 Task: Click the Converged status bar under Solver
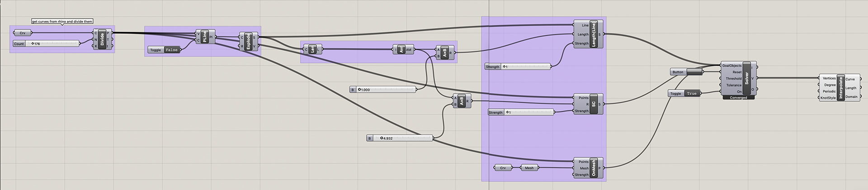[x=738, y=98]
